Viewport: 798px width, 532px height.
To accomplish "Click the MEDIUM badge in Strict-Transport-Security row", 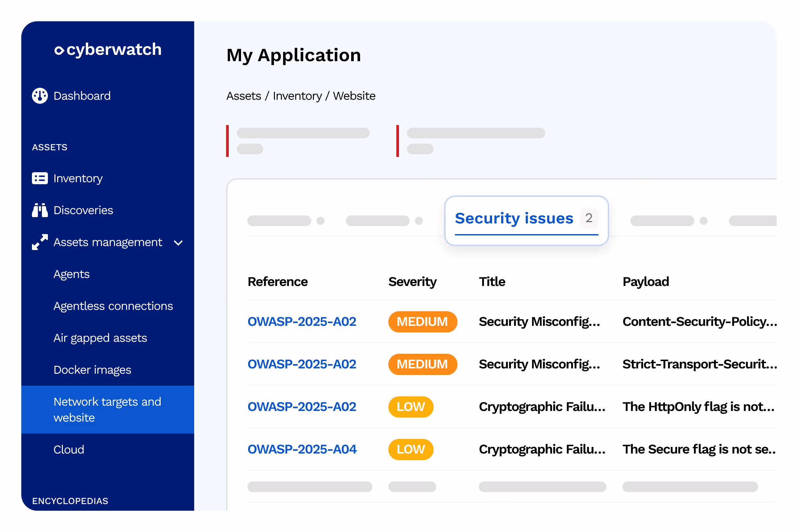I will (423, 364).
